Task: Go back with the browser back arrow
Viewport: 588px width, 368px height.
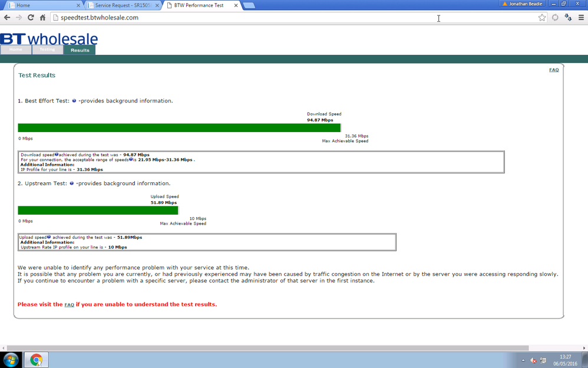Action: [x=6, y=18]
